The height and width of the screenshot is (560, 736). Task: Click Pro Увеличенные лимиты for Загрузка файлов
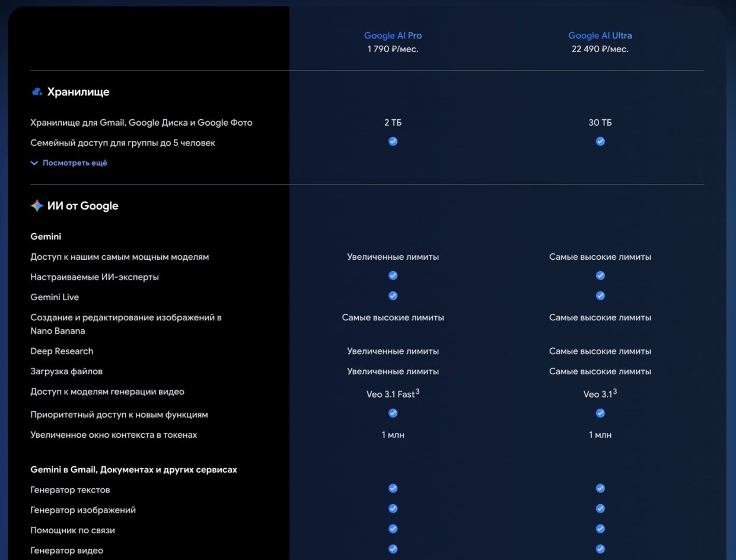pos(393,371)
